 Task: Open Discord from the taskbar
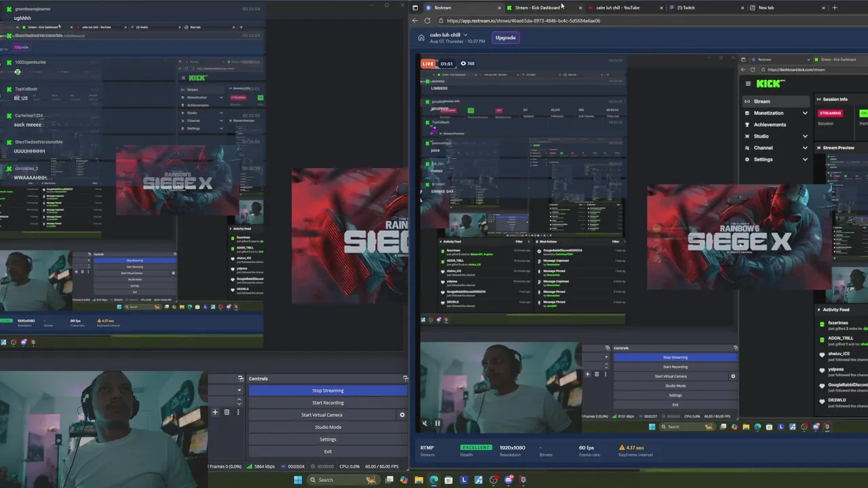tap(509, 480)
